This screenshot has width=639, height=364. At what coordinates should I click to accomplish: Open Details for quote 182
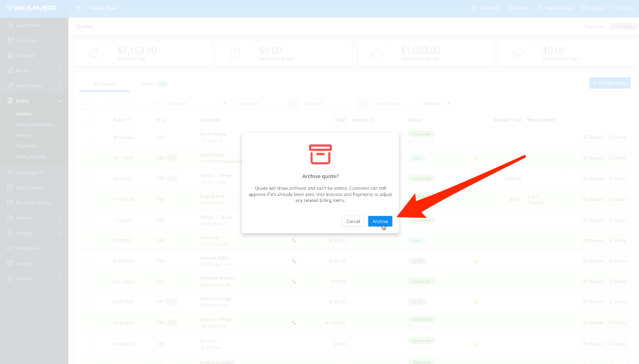pyautogui.click(x=593, y=282)
